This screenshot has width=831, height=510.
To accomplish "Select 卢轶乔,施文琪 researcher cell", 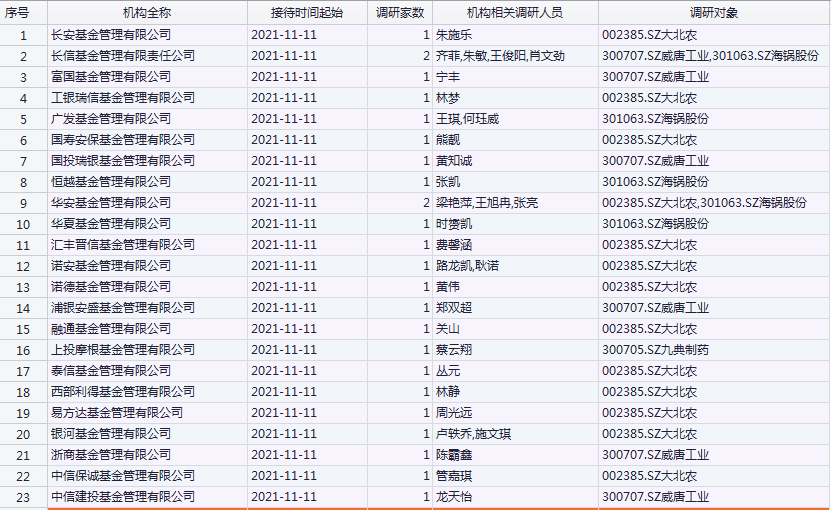I will (473, 434).
